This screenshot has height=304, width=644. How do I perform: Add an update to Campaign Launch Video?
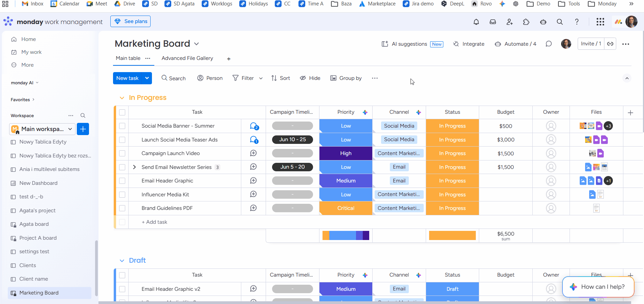tap(253, 153)
